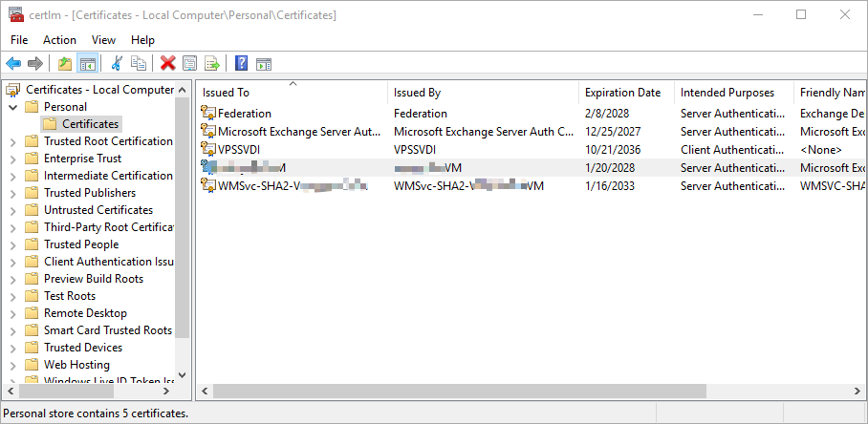Click the Personal folder icon

coord(32,107)
